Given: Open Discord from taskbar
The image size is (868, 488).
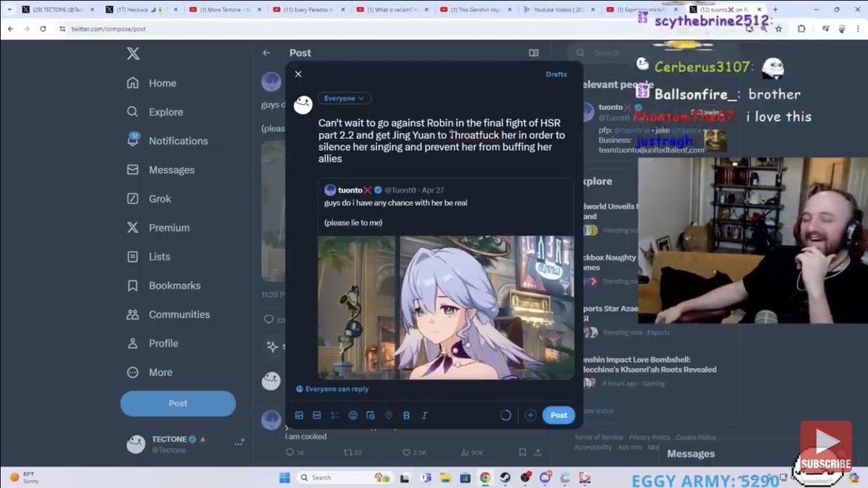Looking at the screenshot, I should point(544,477).
